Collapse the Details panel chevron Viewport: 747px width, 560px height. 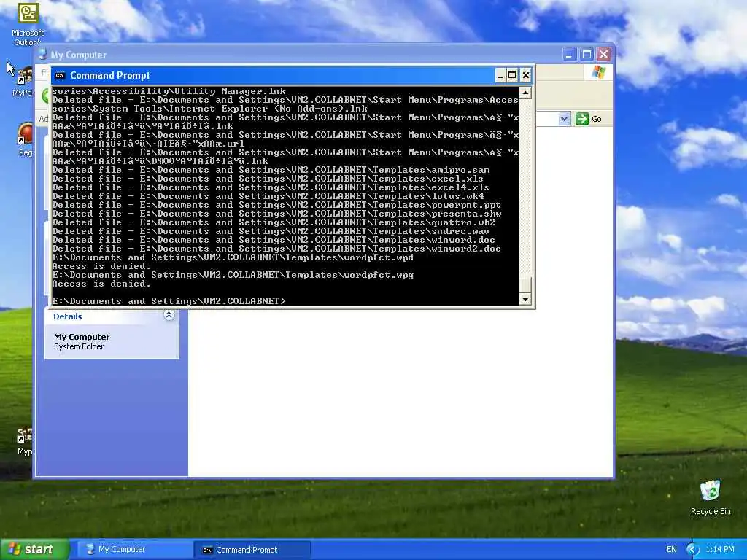pyautogui.click(x=169, y=315)
